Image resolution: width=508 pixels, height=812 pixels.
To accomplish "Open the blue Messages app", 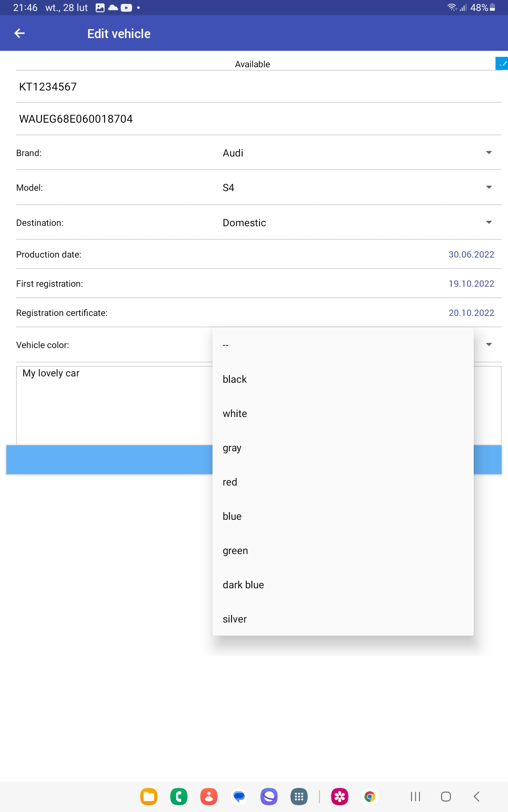I will [239, 797].
